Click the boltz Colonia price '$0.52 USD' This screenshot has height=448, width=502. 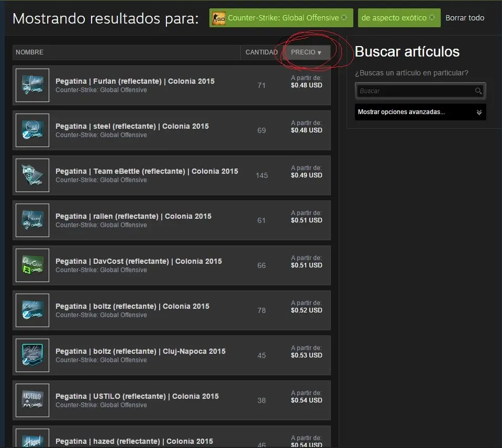[306, 310]
